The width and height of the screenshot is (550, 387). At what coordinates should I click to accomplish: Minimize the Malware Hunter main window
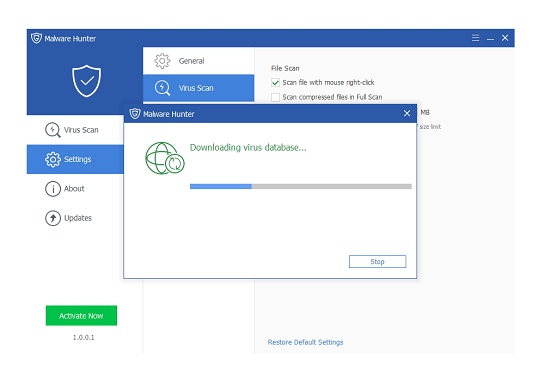pos(490,40)
